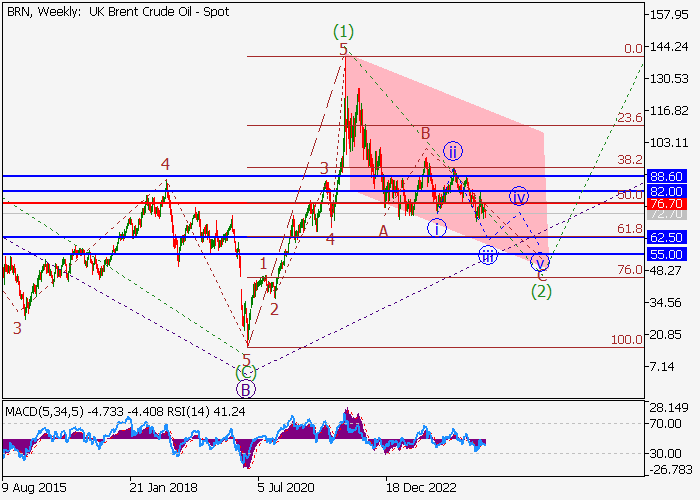Select the -26.783 indicator axis value
The image size is (700, 500).
[671, 470]
